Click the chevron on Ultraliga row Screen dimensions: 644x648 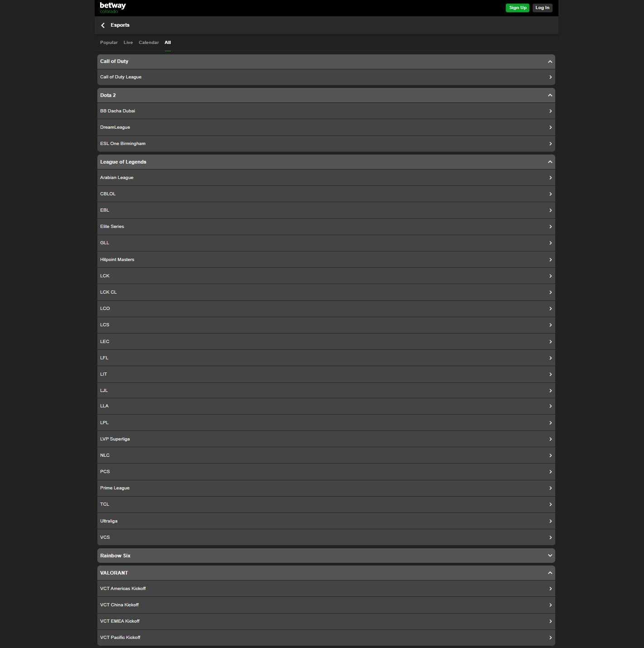point(550,521)
